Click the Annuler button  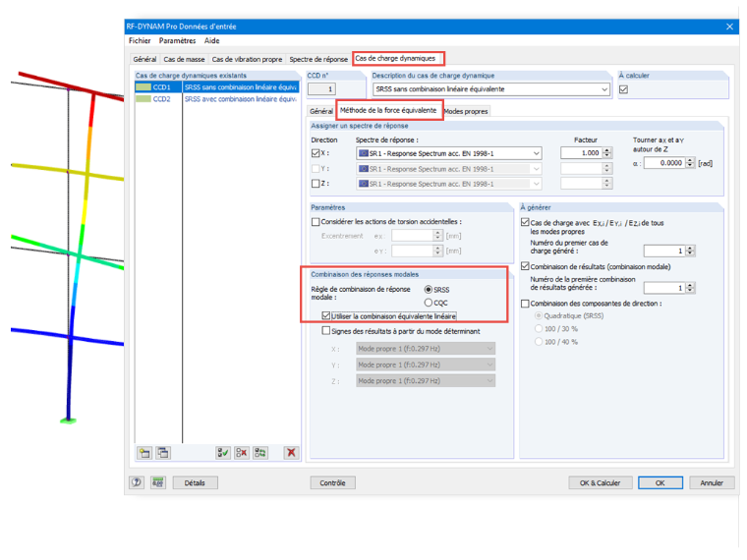click(x=712, y=482)
